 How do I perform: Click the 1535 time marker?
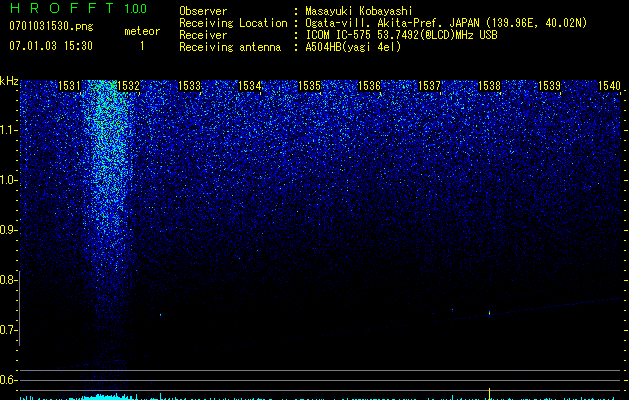[309, 85]
